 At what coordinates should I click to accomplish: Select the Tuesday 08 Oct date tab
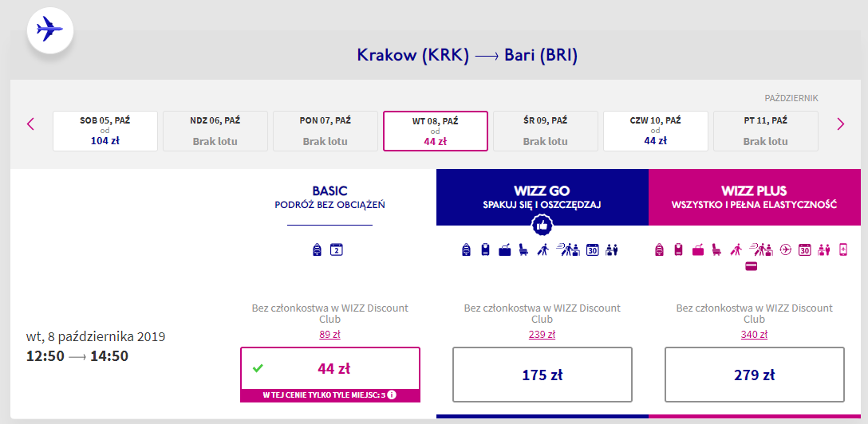pyautogui.click(x=436, y=131)
